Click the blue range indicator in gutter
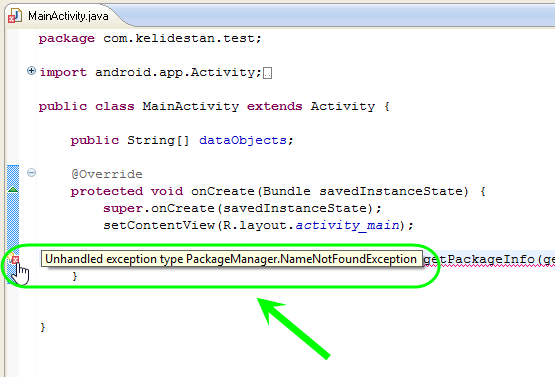This screenshot has height=377, width=555. [13, 224]
